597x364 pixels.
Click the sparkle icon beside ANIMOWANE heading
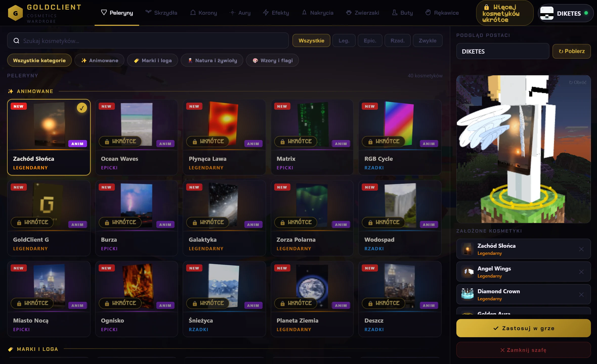tap(10, 91)
